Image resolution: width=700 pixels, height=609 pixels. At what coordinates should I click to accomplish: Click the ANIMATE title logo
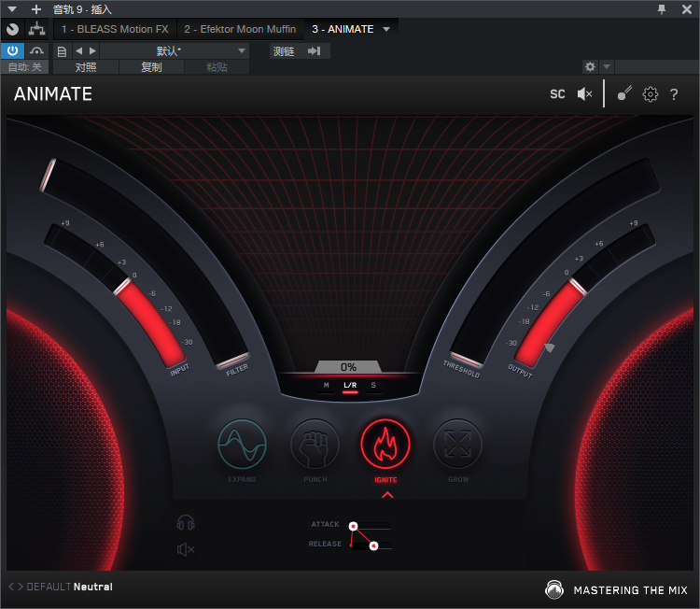[x=53, y=94]
